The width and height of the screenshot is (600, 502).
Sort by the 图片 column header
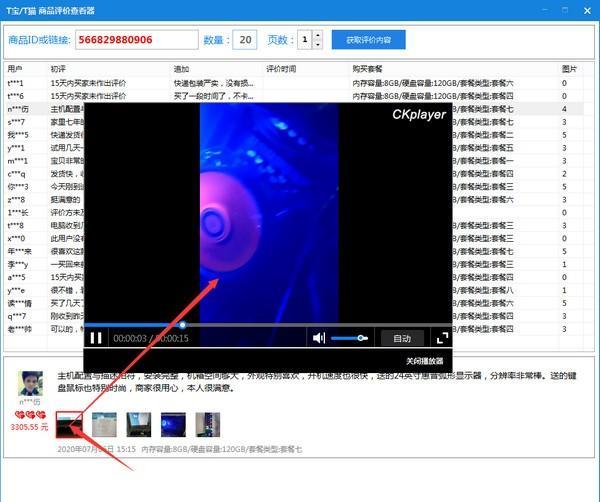pyautogui.click(x=569, y=69)
